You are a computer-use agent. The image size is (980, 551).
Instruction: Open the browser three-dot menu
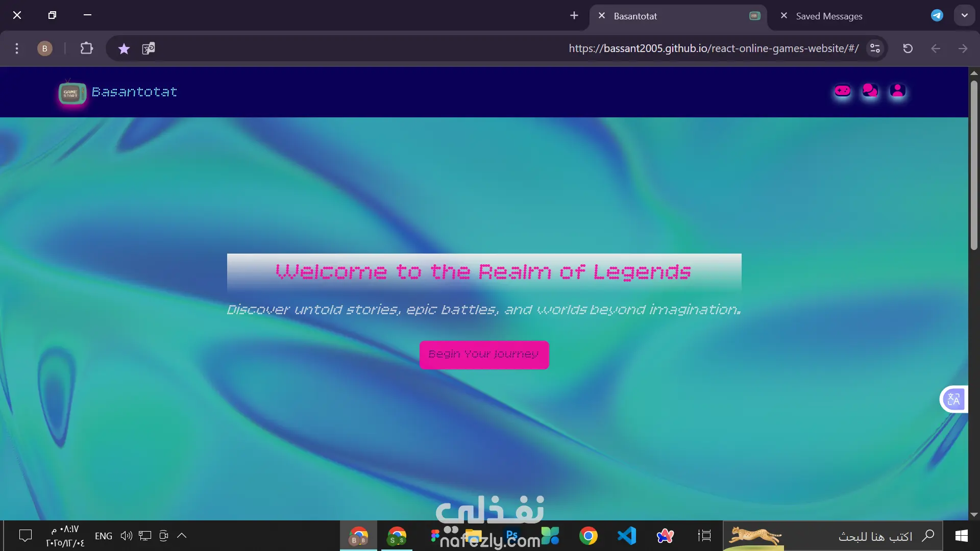coord(17,48)
